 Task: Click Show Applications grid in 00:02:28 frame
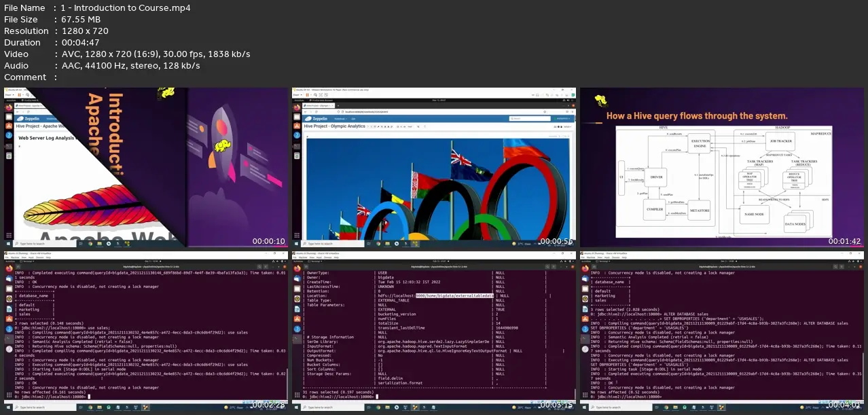click(x=9, y=395)
